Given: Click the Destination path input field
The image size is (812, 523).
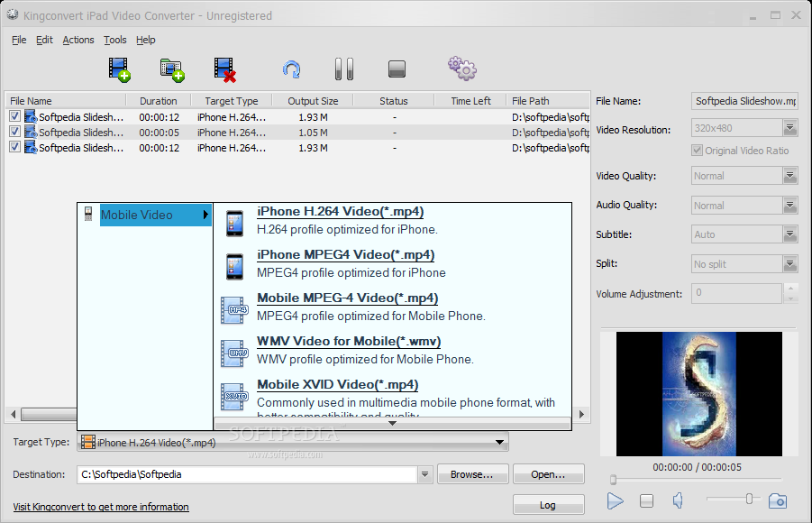Looking at the screenshot, I should (248, 474).
